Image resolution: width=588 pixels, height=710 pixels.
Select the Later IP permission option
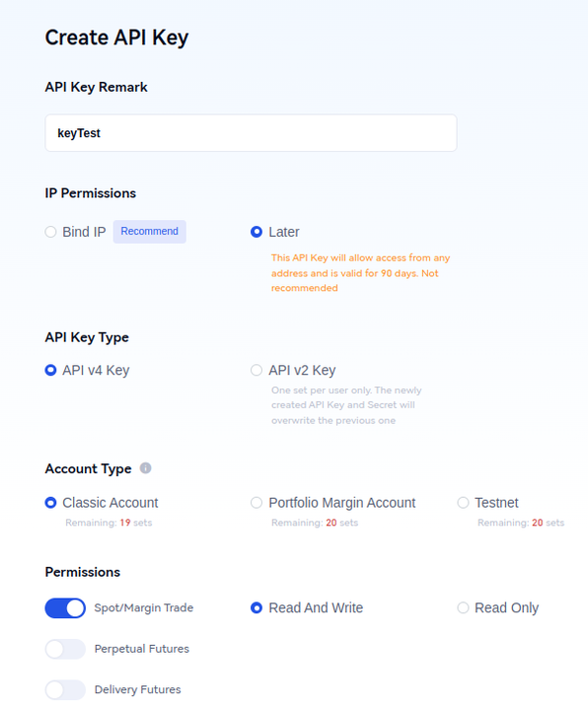(257, 232)
